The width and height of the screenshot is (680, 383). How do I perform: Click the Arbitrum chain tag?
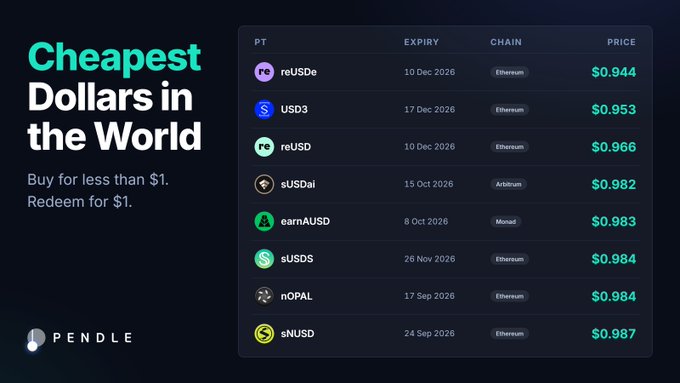pos(509,184)
